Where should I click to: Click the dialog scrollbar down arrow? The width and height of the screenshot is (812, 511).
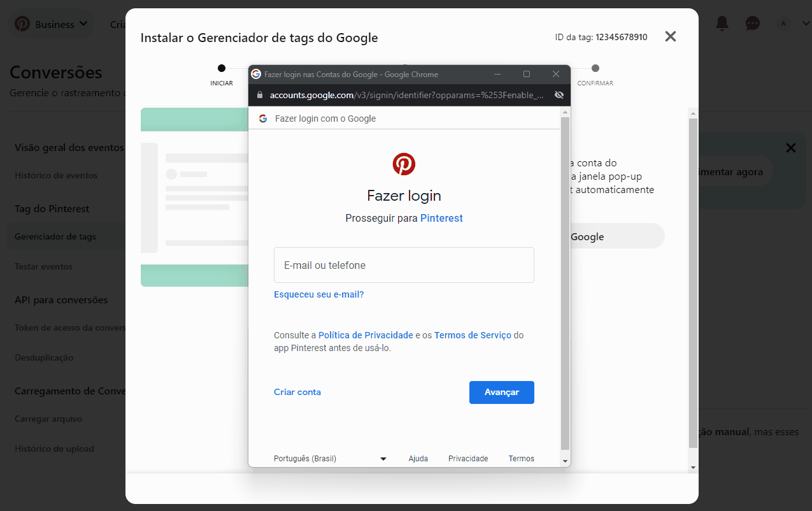pos(694,467)
